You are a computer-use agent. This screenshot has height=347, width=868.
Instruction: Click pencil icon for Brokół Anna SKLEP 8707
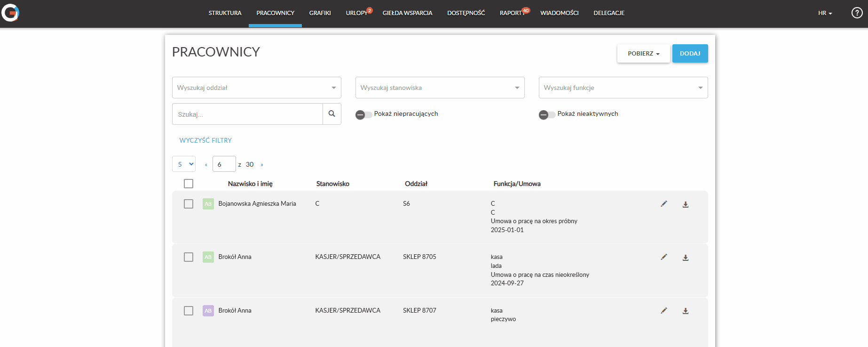[x=663, y=311]
